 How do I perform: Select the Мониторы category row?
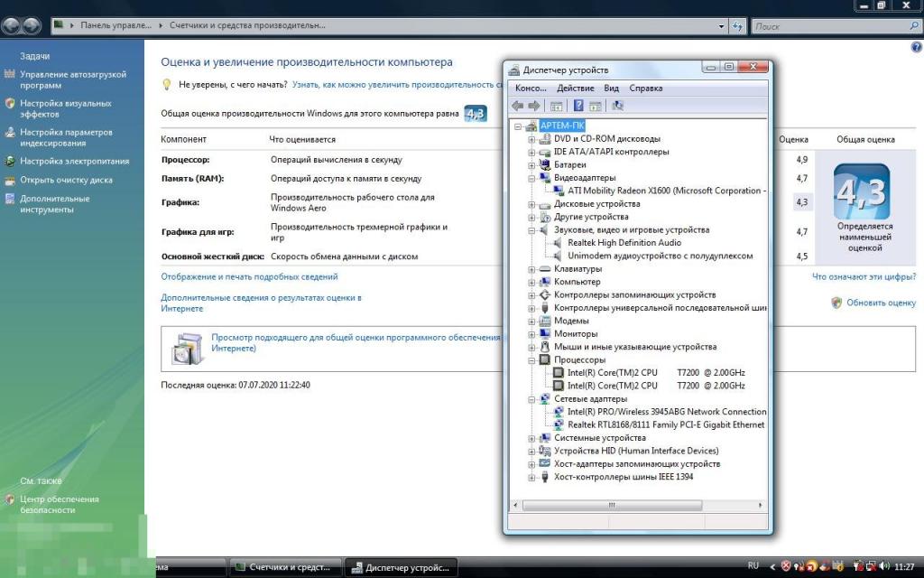576,334
